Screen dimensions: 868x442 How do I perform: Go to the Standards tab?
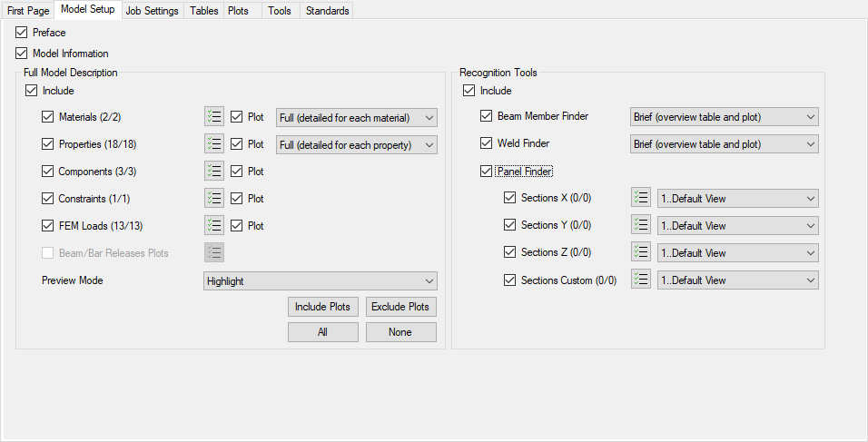coord(327,11)
